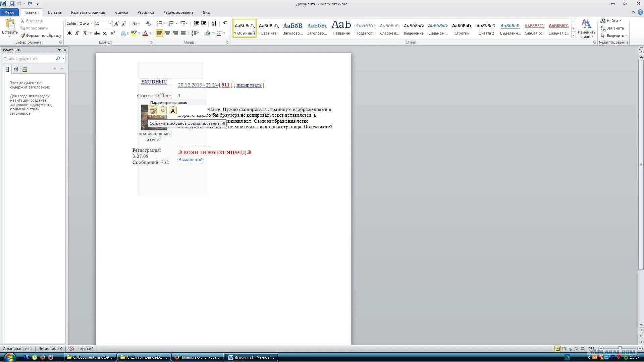This screenshot has height=362, width=644.
Task: Click the Grow Font icon
Action: coord(116,23)
